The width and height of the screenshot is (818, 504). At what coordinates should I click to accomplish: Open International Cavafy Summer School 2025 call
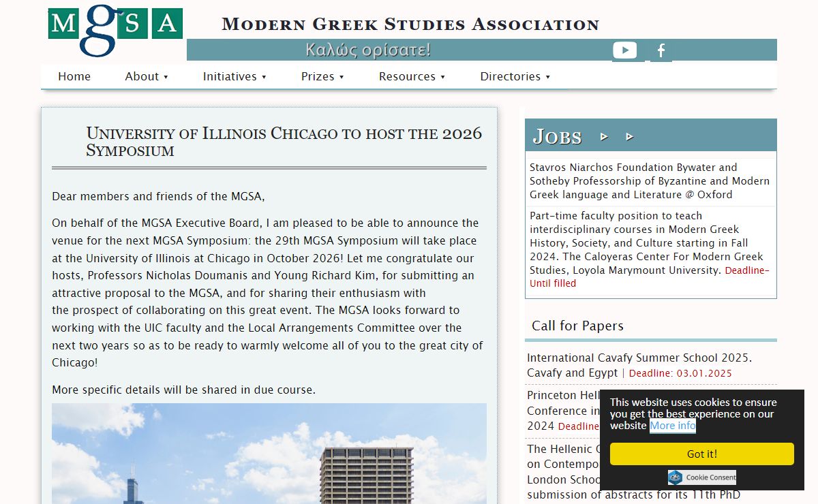(x=639, y=365)
